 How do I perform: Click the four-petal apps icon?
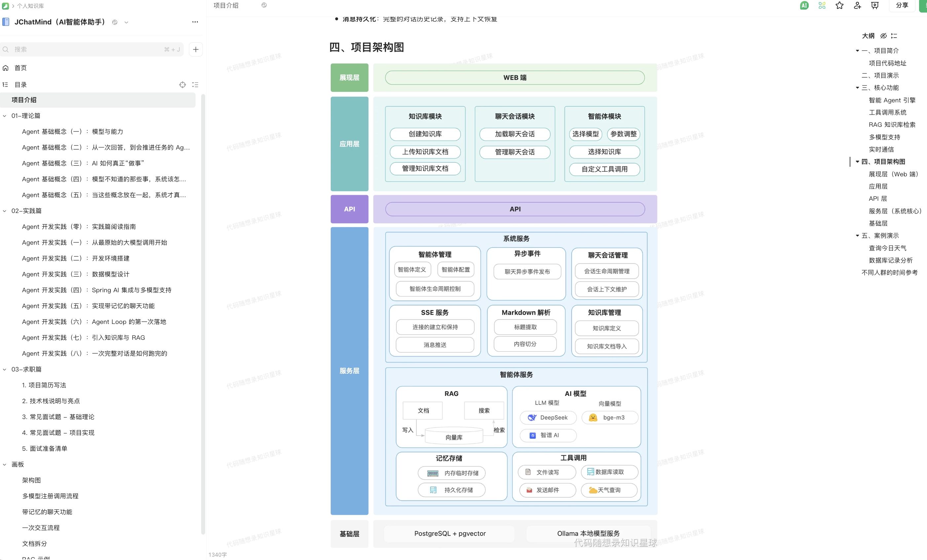coord(822,5)
